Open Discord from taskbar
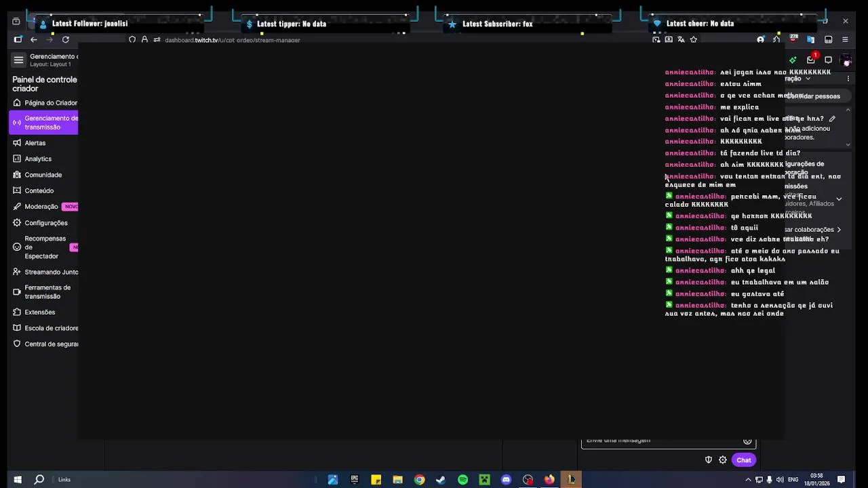Viewport: 868px width, 488px height. (x=506, y=479)
